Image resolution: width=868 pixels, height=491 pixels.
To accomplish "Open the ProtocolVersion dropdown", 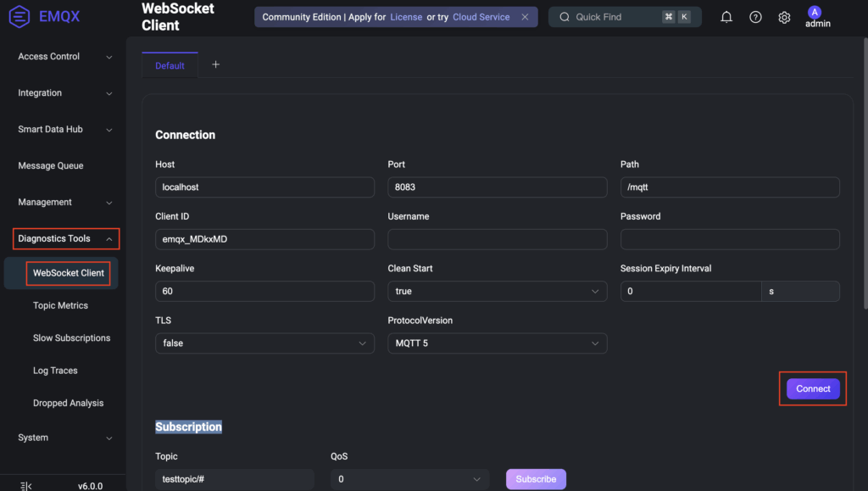I will 497,343.
